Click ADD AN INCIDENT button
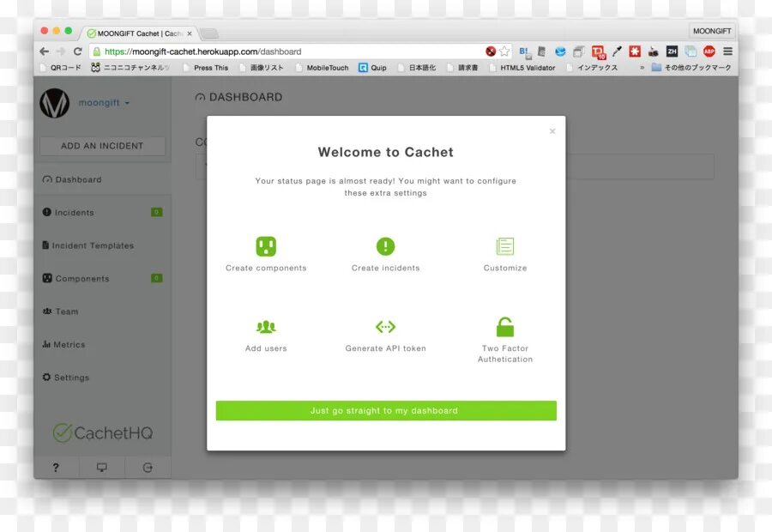 (102, 146)
